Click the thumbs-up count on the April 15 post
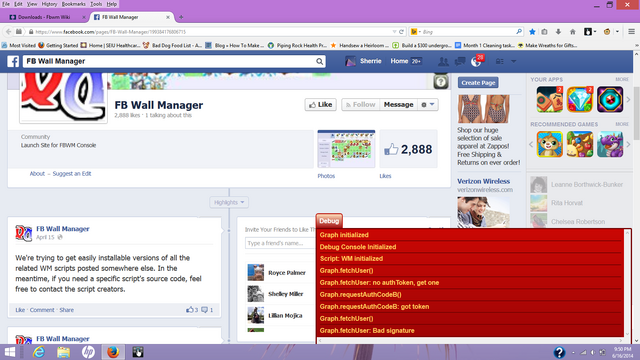The width and height of the screenshot is (640, 360). pyautogui.click(x=192, y=310)
